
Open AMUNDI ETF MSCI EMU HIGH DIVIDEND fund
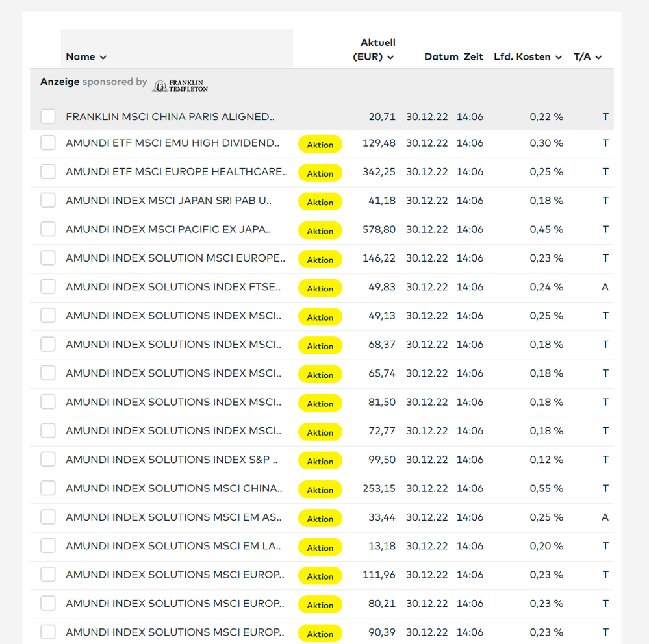(x=173, y=143)
